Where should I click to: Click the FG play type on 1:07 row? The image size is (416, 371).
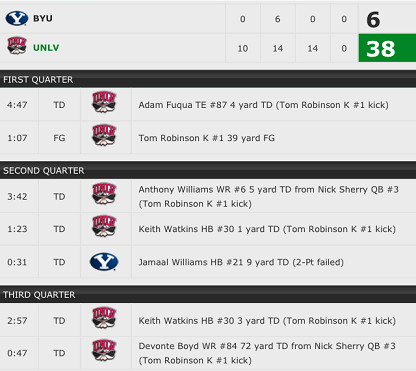(x=59, y=138)
